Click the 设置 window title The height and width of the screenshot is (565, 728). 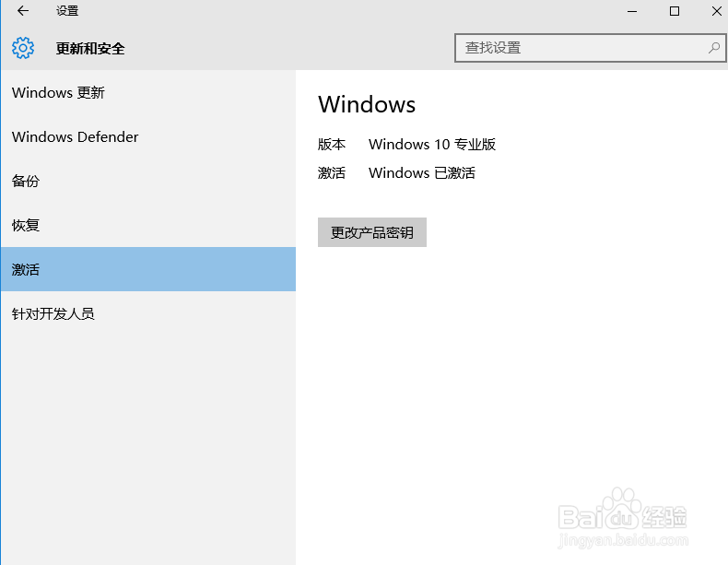tap(67, 11)
